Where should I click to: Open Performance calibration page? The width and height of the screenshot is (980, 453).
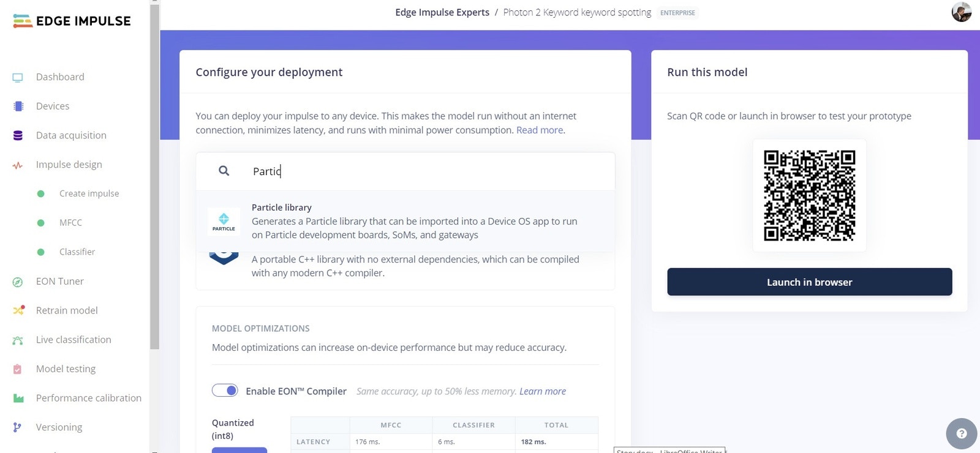click(x=89, y=398)
